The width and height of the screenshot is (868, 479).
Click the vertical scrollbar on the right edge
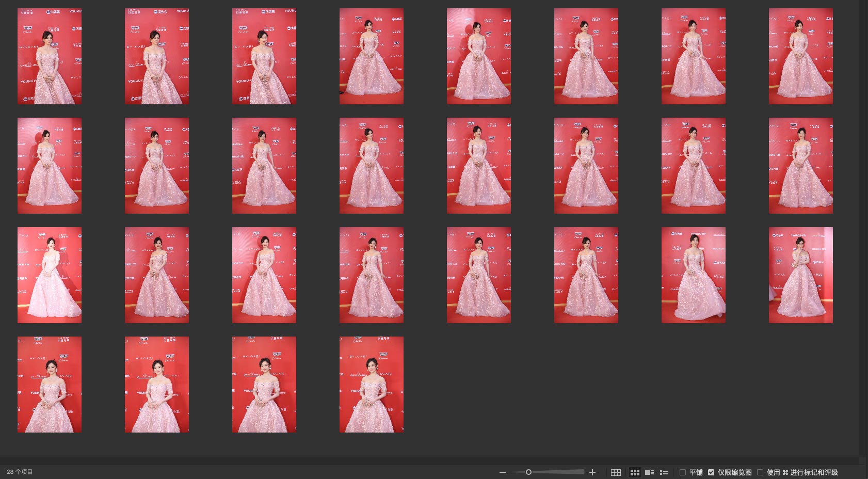862,227
